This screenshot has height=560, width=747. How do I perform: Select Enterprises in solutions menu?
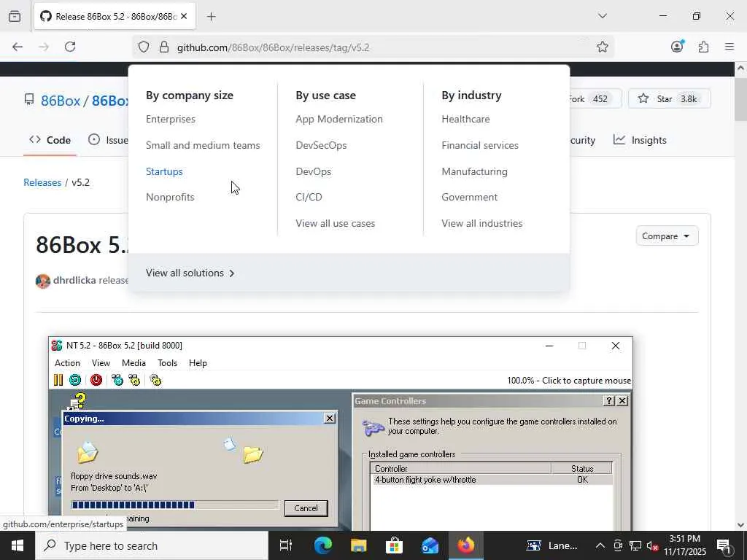click(x=171, y=119)
